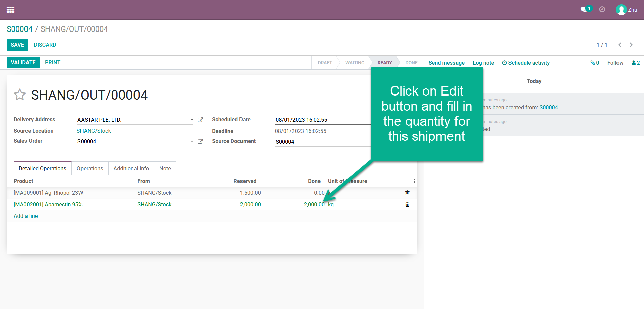Viewport: 644px width, 309px height.
Task: Click the From SHANG/Stock cell of Abamectin row
Action: pos(154,204)
